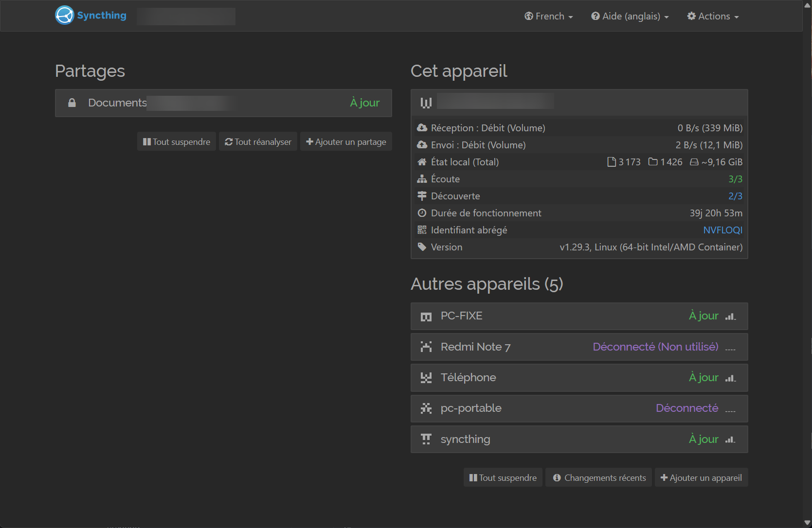Click the Téléphone device identicon

tap(426, 378)
